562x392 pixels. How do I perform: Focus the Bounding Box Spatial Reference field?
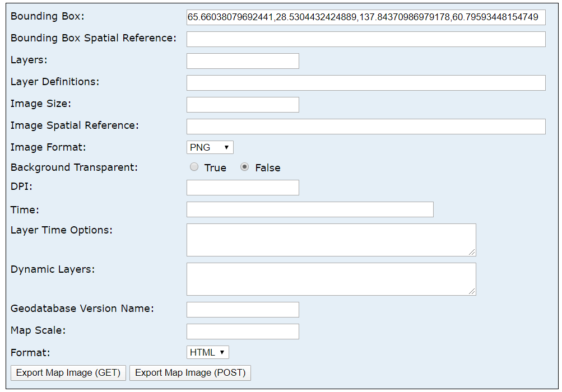[x=366, y=39]
